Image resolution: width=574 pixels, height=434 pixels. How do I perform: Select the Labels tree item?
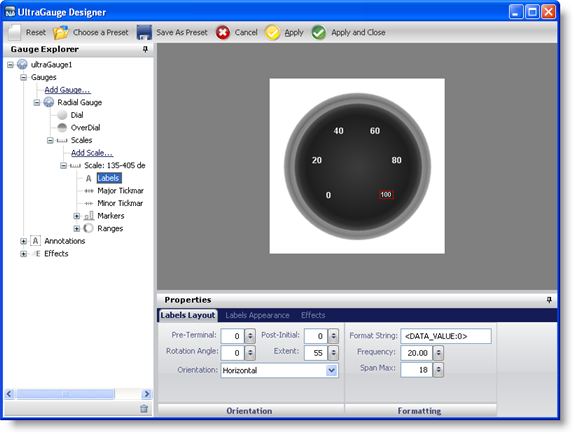point(109,178)
